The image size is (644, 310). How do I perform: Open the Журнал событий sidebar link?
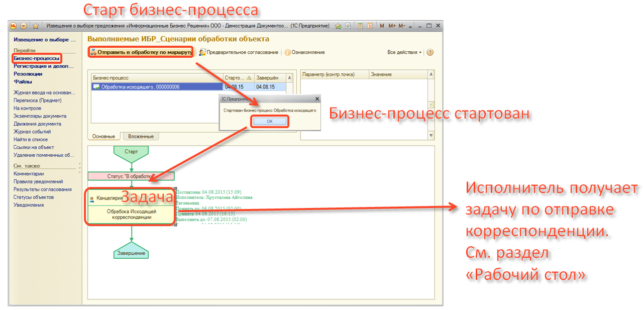pyautogui.click(x=32, y=132)
